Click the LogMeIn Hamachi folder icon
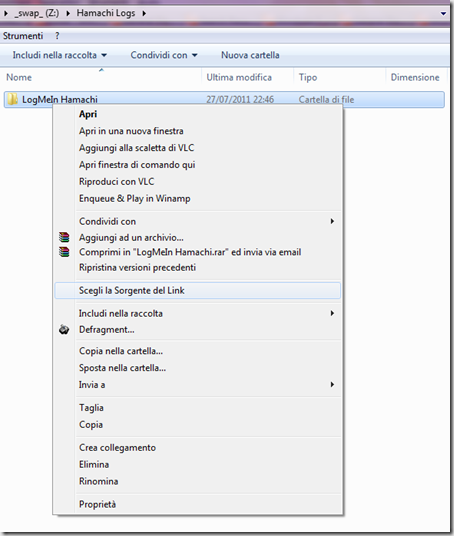454x536 pixels. [13, 99]
